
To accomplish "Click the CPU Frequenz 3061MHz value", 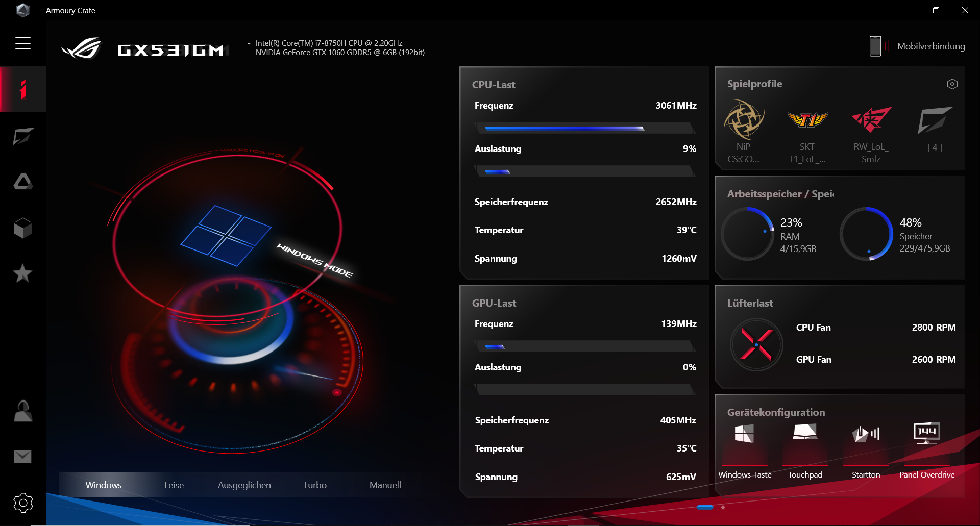I will coord(676,106).
